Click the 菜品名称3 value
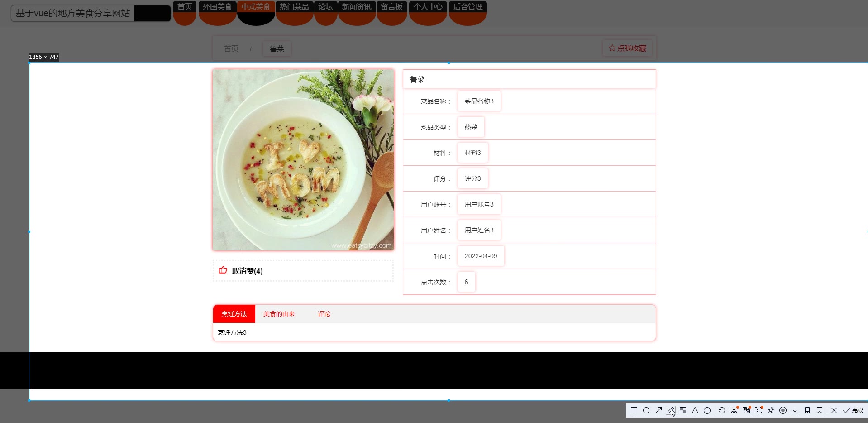Viewport: 868px width, 423px height. (479, 101)
